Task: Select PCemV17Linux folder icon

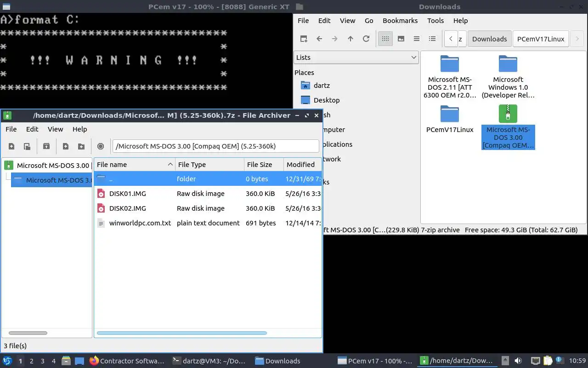Action: coord(450,119)
